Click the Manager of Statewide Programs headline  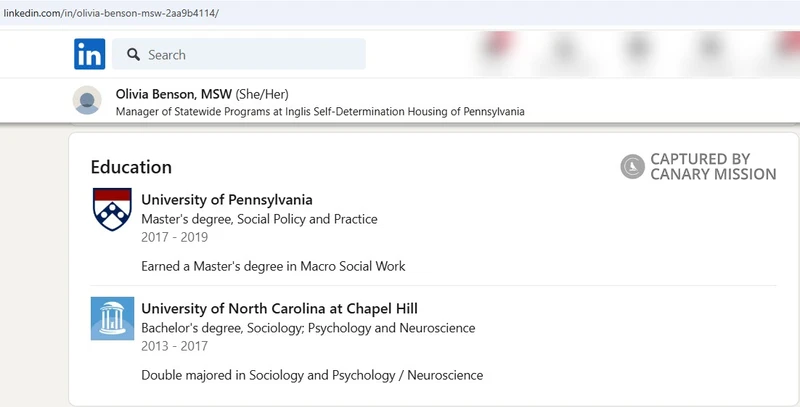(x=320, y=112)
